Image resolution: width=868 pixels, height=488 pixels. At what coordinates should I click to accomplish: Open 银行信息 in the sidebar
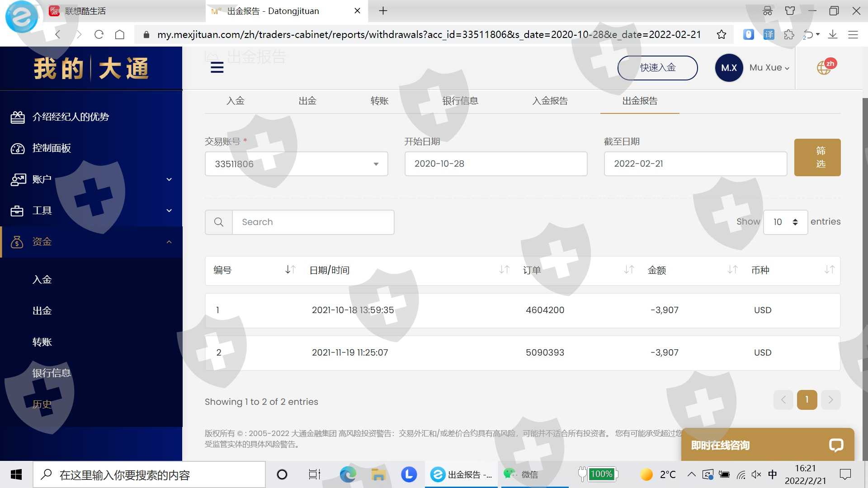tap(52, 373)
